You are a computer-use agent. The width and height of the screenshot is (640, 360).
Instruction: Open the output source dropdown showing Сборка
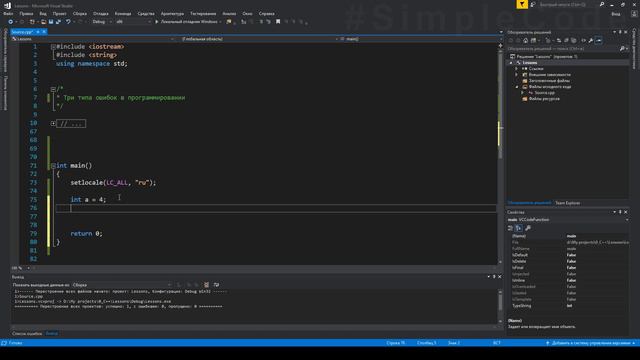point(122,285)
